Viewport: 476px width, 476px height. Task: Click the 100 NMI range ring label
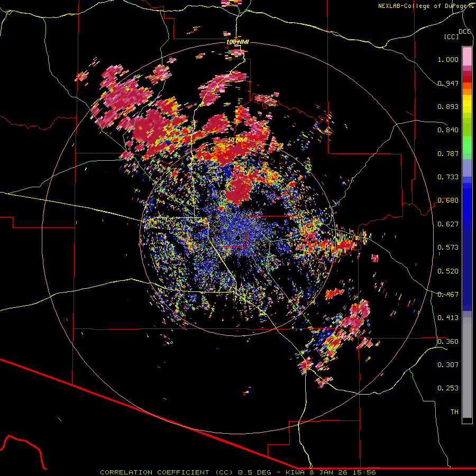[x=237, y=42]
